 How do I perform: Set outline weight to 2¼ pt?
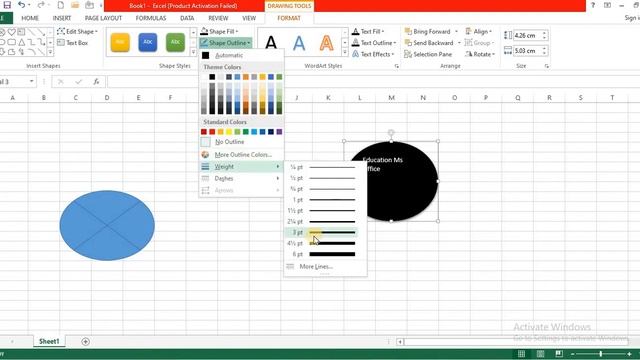tap(322, 221)
